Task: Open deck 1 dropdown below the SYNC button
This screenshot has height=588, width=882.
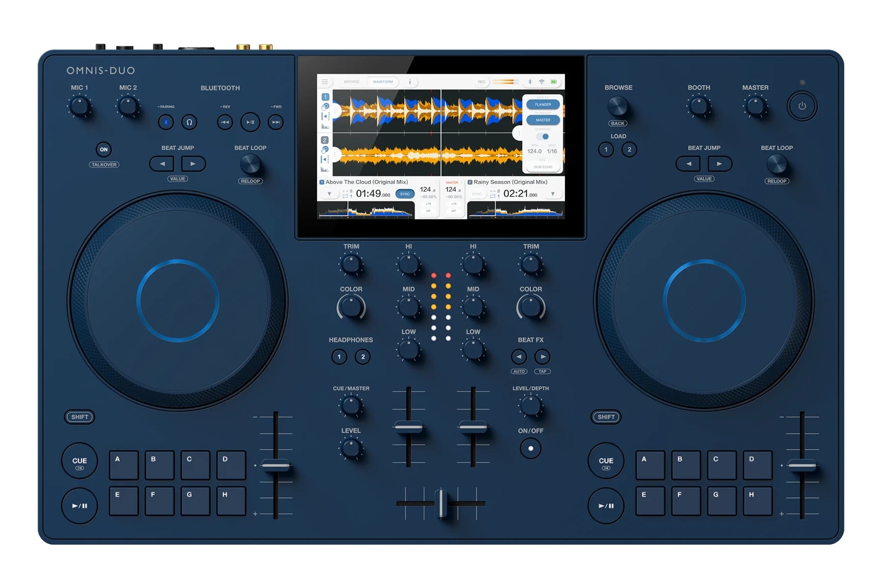Action: pyautogui.click(x=329, y=194)
